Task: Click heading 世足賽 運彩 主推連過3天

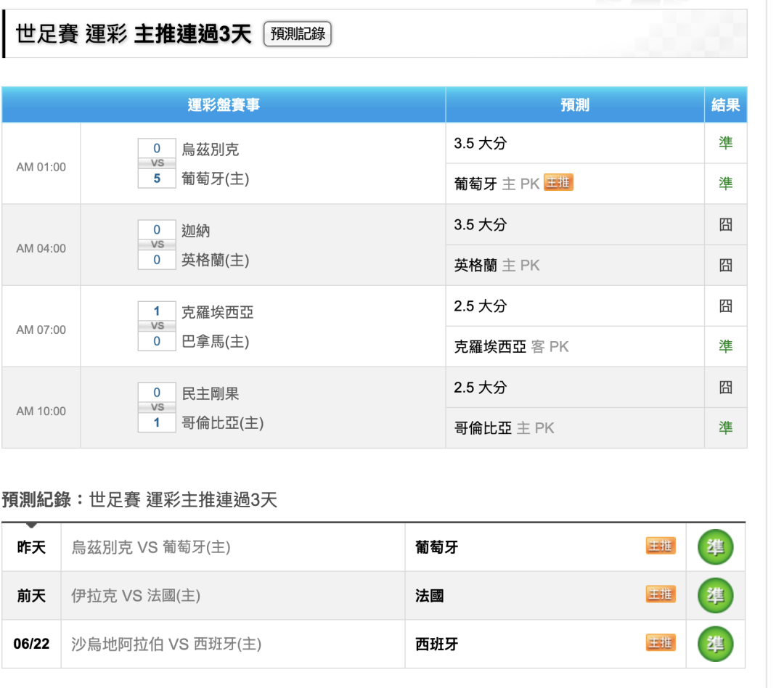Action: 134,34
